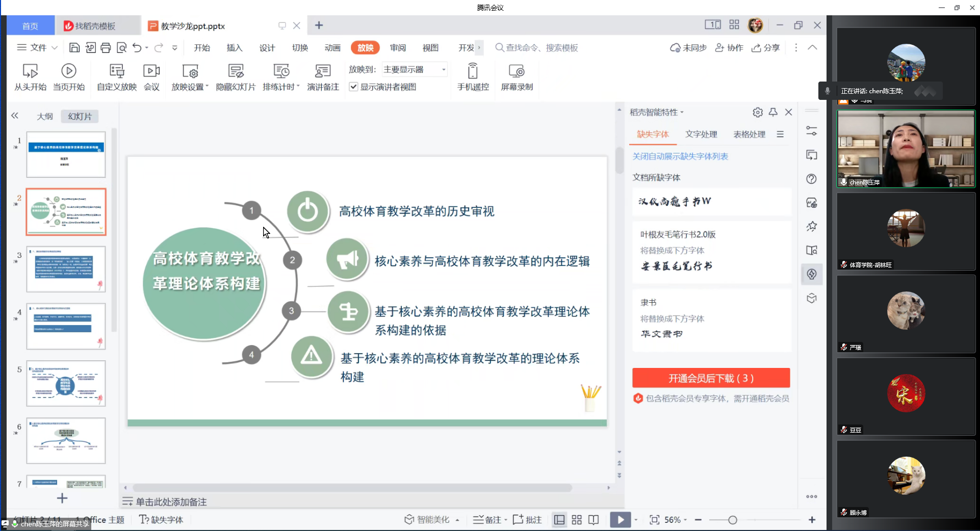This screenshot has height=531, width=980.
Task: Click 开通会员后下载 (3) red button
Action: [711, 378]
